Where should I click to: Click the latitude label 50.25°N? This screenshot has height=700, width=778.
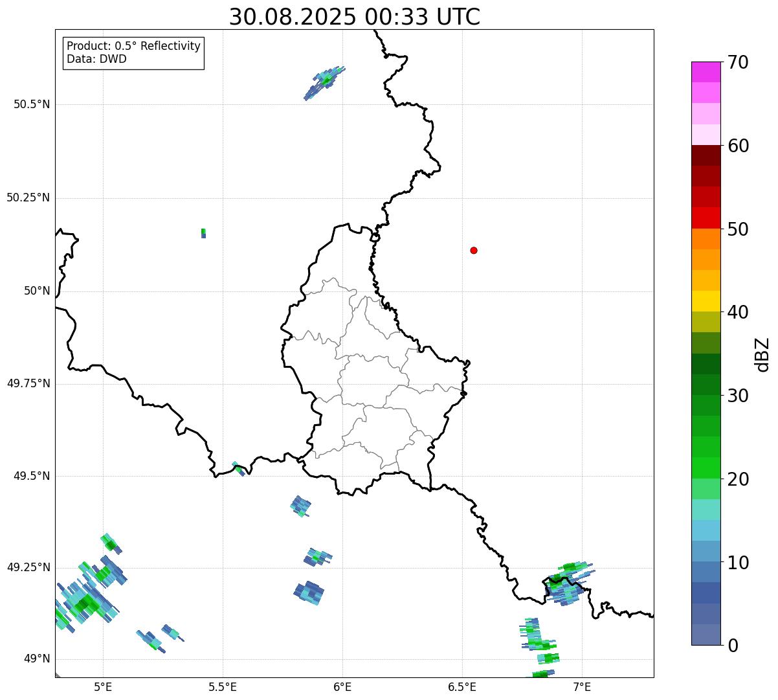click(28, 198)
